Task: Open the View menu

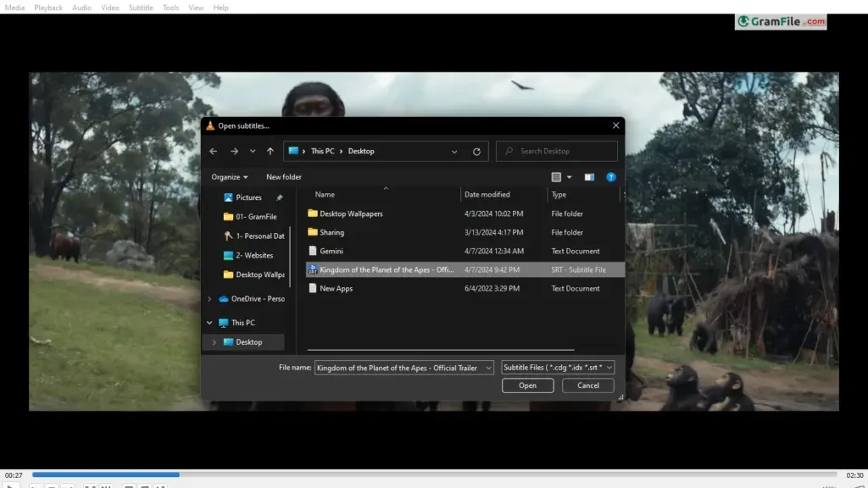Action: coord(196,8)
